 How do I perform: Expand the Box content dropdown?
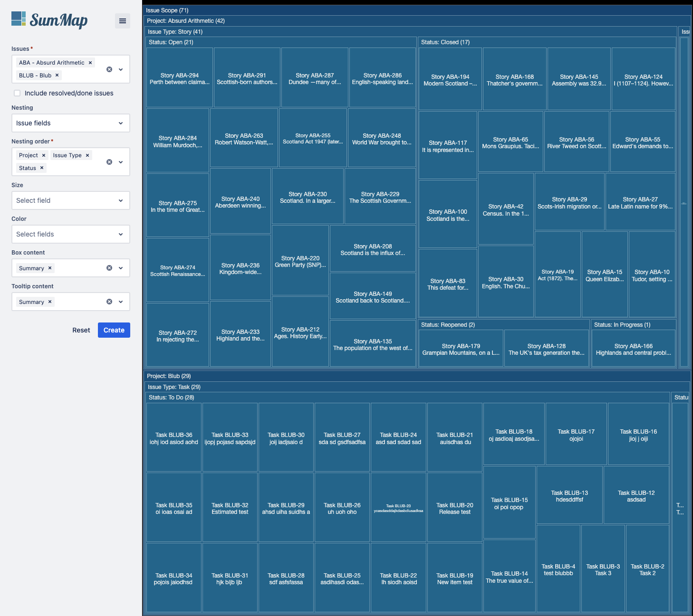[121, 268]
